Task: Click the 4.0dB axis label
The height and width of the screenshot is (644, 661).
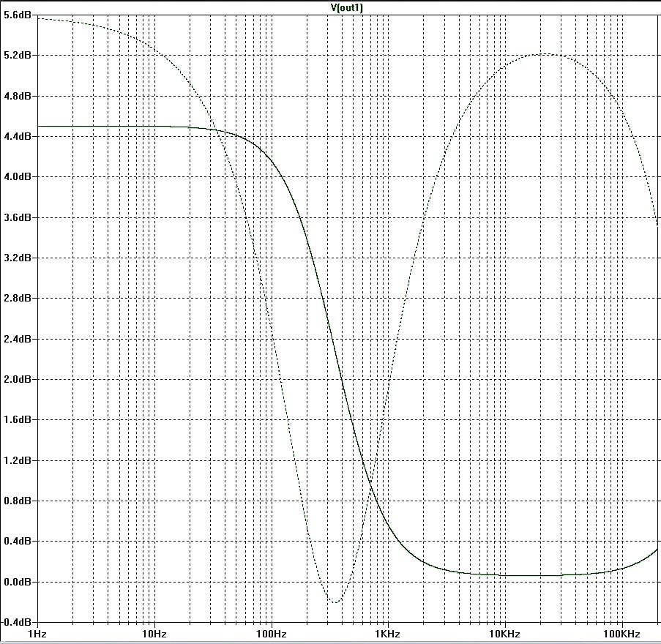Action: click(18, 177)
